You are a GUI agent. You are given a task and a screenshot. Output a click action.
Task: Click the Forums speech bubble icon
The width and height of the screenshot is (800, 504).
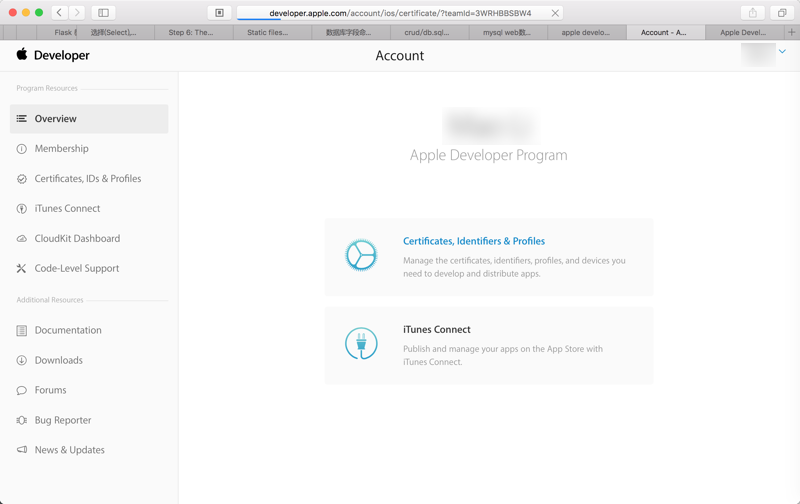click(21, 390)
